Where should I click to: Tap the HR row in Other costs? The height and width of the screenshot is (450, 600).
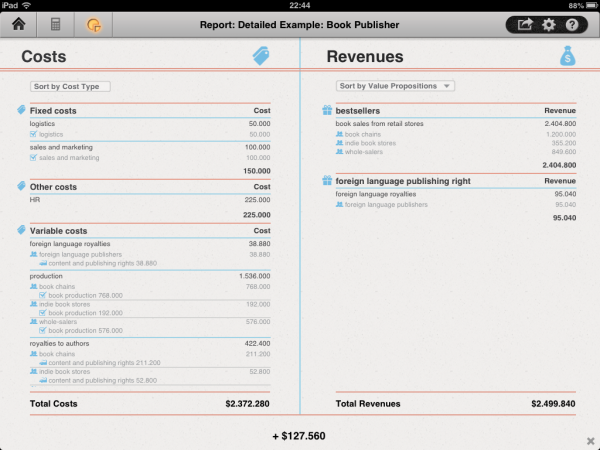coord(36,198)
